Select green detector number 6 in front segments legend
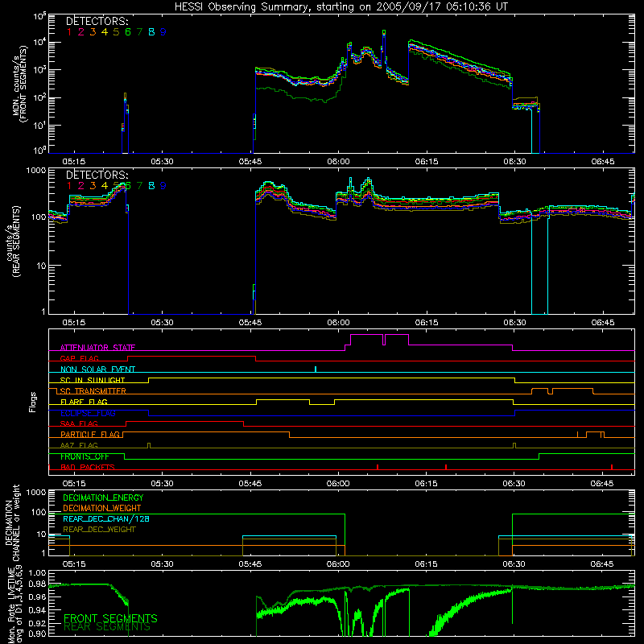The height and width of the screenshot is (644, 644). 128,32
